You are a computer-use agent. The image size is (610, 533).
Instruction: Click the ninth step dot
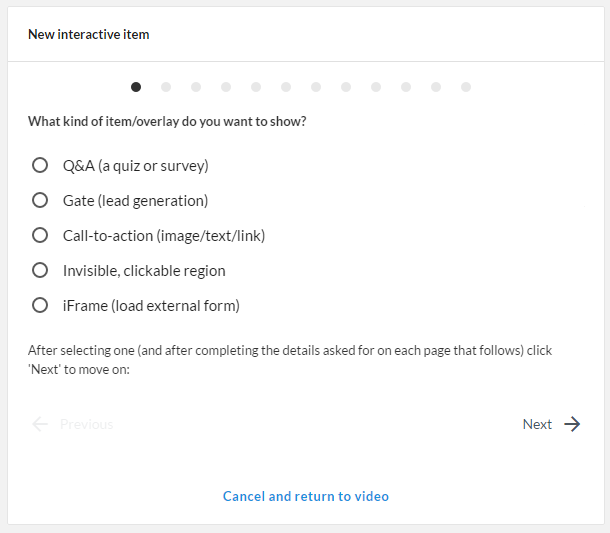376,87
